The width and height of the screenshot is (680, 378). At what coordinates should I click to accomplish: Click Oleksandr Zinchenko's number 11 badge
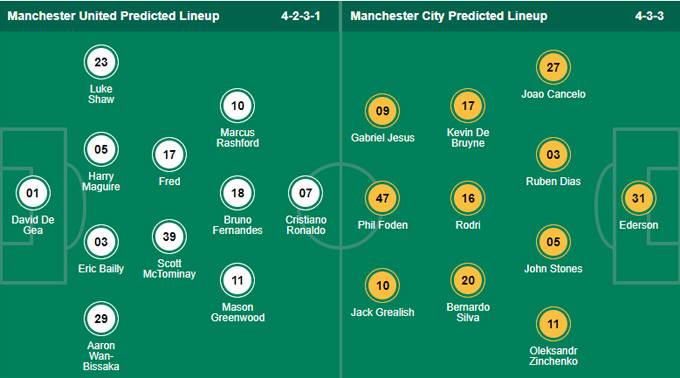click(553, 324)
